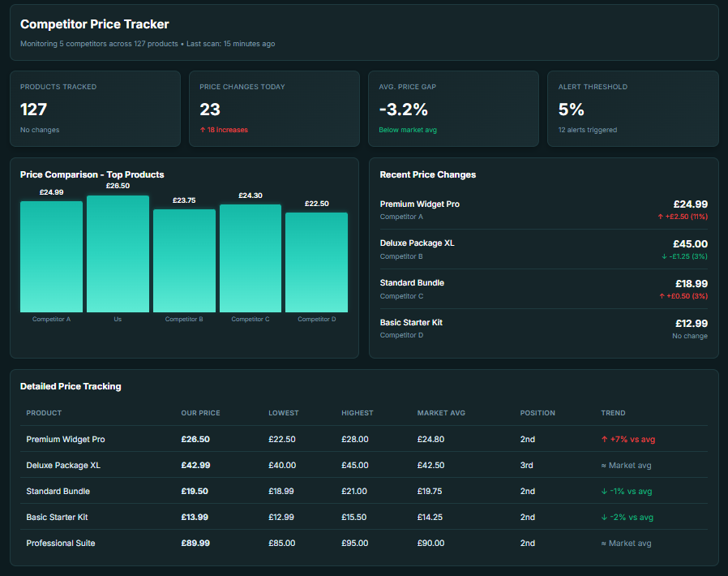Click the +7% vs avg trend arrow for Premium Widget Pro
Viewport: 728px width, 576px height.
603,439
